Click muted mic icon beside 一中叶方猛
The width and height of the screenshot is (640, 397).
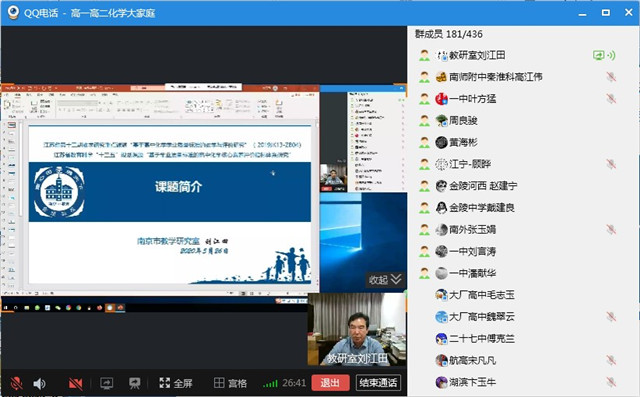coord(611,99)
